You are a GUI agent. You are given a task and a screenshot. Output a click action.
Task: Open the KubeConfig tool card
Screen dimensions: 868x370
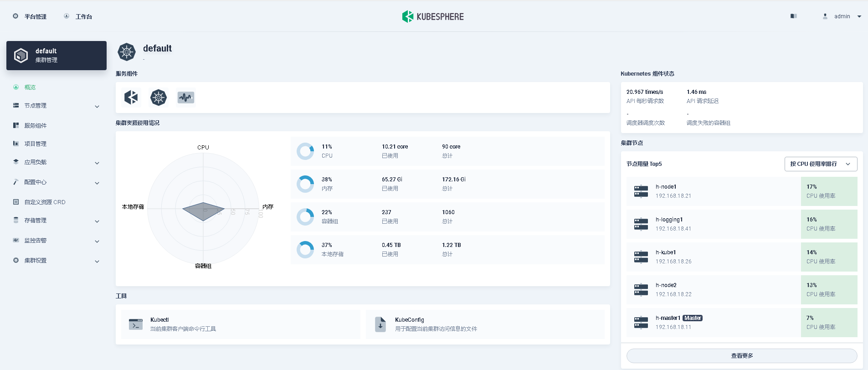pos(485,324)
